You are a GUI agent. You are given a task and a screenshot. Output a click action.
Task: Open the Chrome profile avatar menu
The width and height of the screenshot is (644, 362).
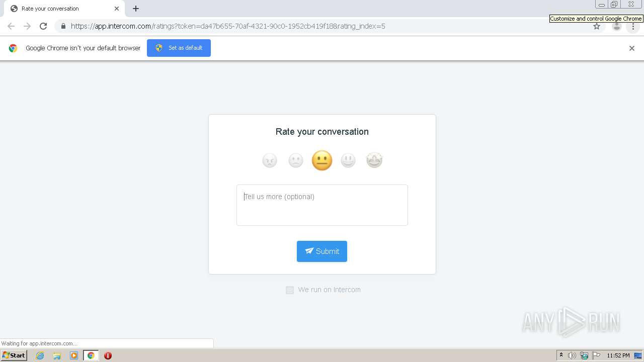617,26
